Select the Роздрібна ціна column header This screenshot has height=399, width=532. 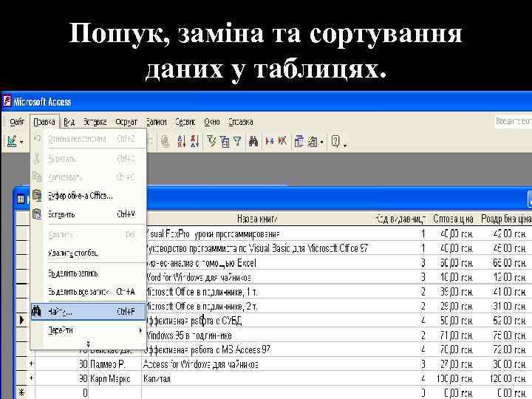(x=505, y=219)
